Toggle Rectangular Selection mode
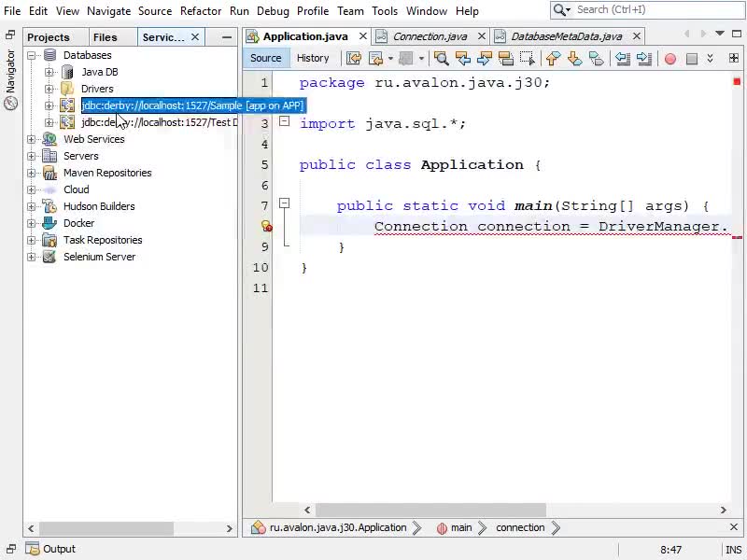The width and height of the screenshot is (747, 560). pyautogui.click(x=527, y=58)
